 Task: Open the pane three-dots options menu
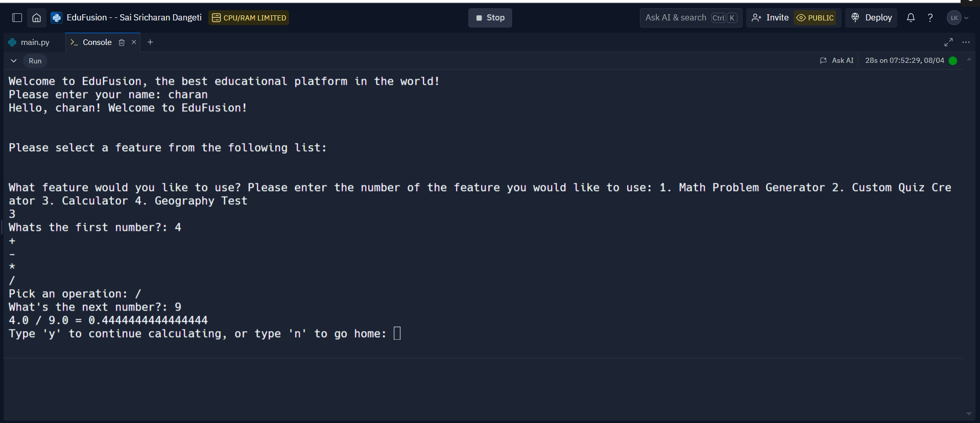point(966,42)
